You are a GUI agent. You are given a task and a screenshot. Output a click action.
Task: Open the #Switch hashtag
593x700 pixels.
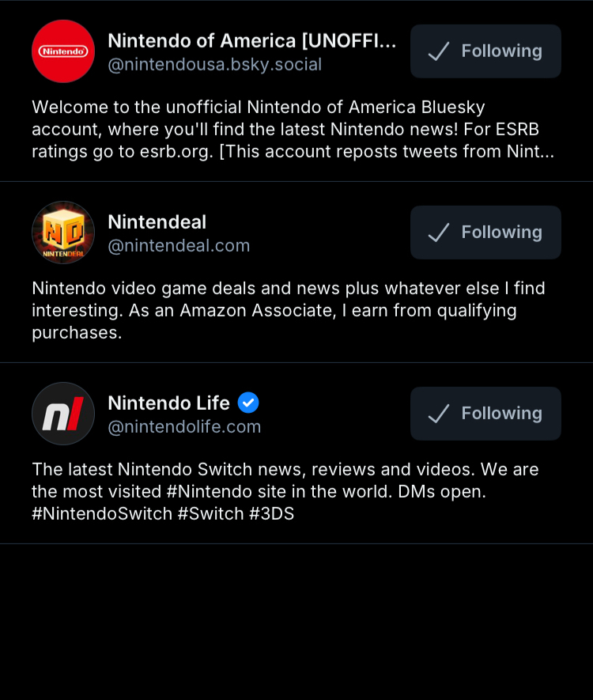coord(210,513)
